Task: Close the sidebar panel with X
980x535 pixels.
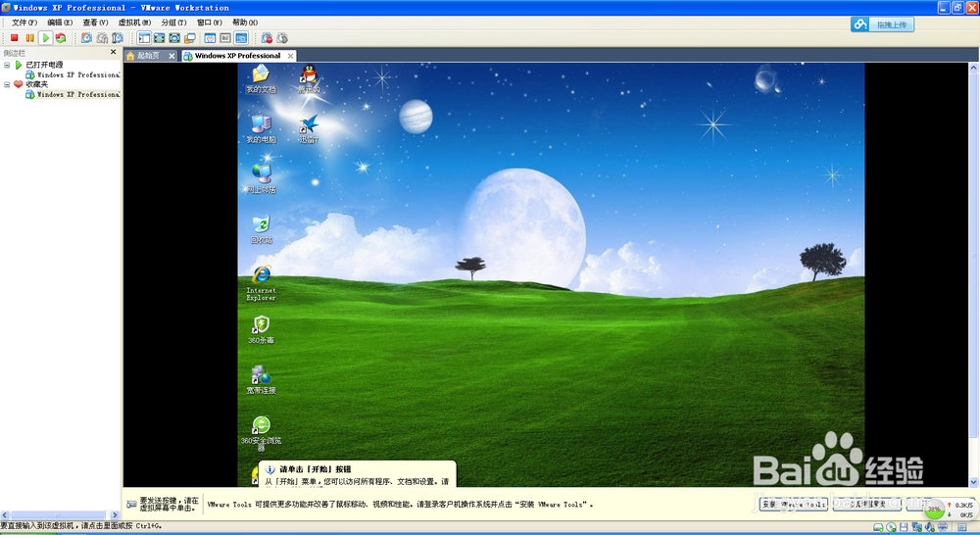Action: [113, 52]
